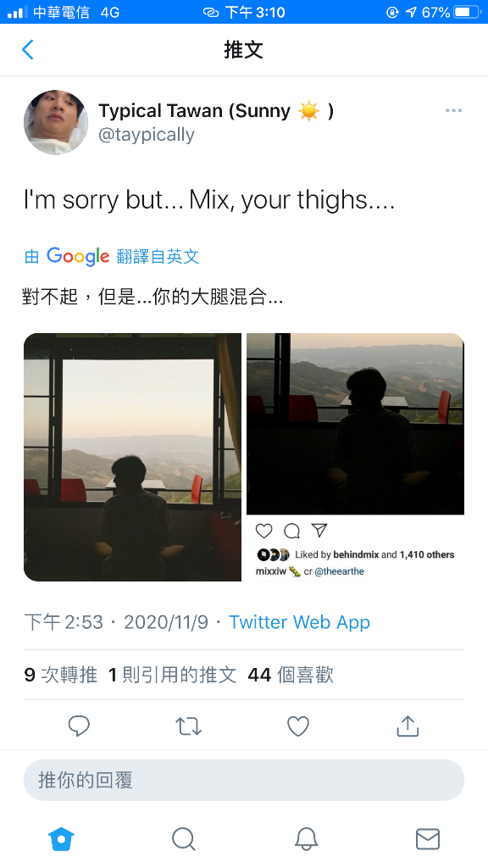Open the Search magnifier tab
This screenshot has height=868, width=488.
[184, 838]
